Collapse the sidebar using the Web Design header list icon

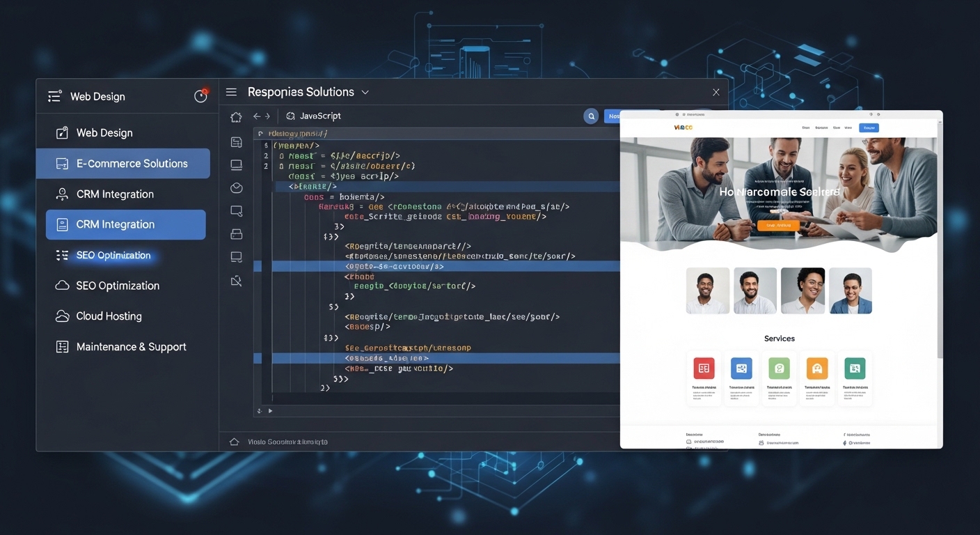54,96
